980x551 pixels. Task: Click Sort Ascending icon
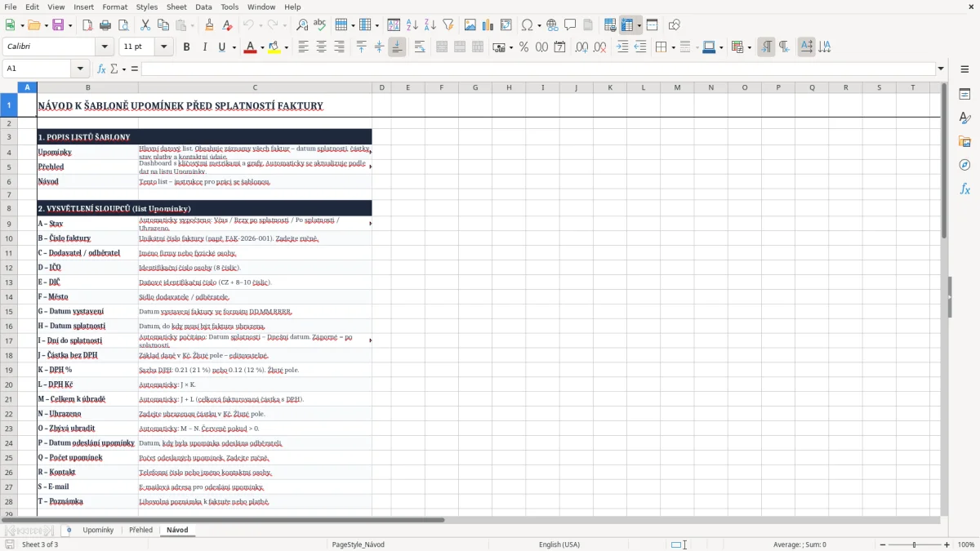[412, 25]
